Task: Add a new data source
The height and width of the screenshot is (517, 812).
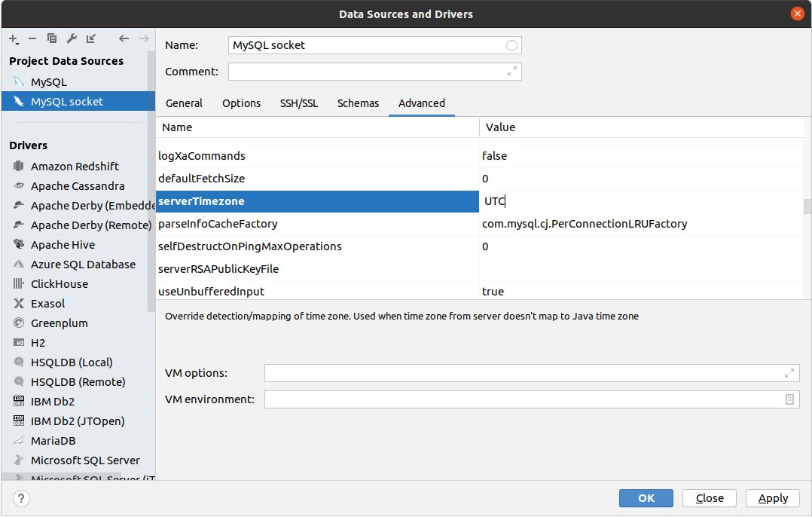Action: 11,38
